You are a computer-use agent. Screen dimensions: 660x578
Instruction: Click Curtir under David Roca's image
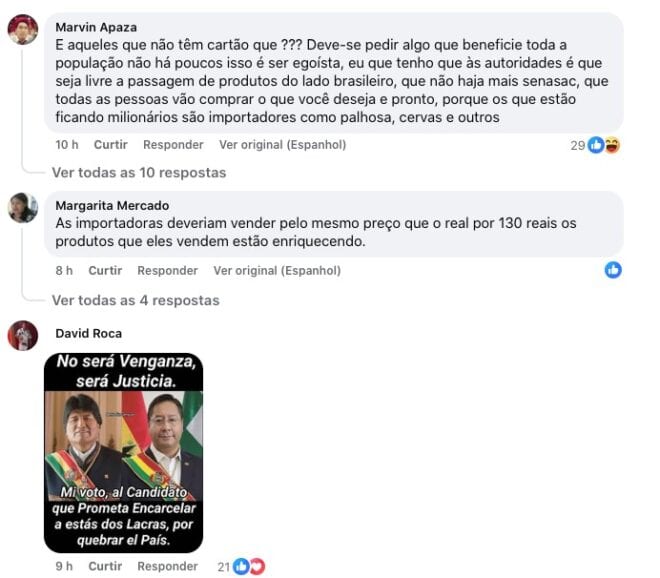click(105, 567)
